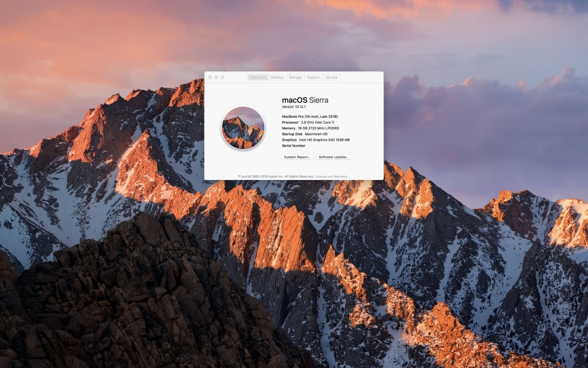This screenshot has width=588, height=368.
Task: Click the Serial Number label
Action: [293, 145]
